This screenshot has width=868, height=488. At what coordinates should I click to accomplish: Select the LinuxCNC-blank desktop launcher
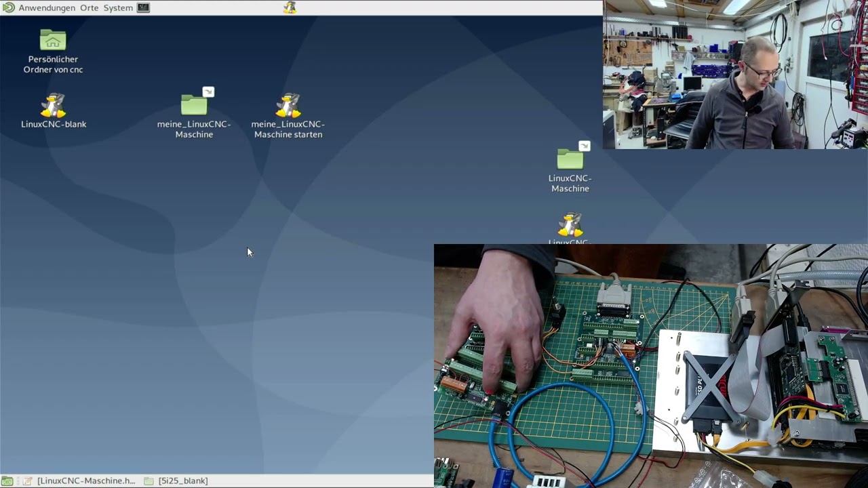coord(54,110)
